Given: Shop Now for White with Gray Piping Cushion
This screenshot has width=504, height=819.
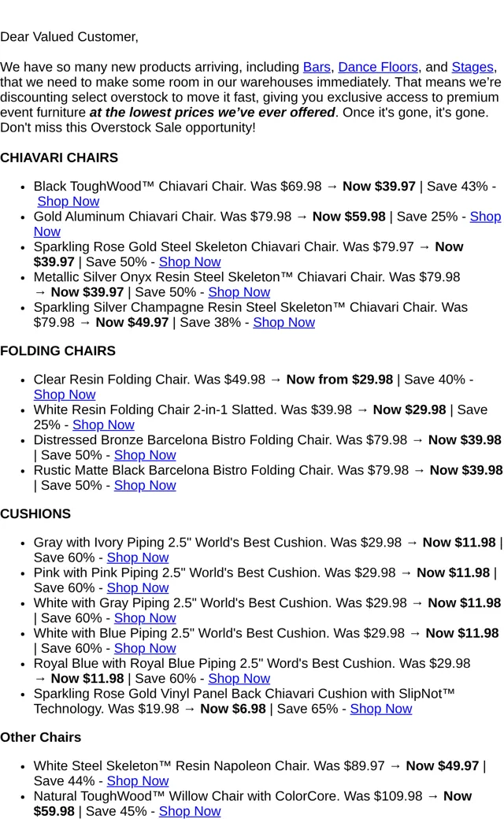Looking at the screenshot, I should point(145,618).
